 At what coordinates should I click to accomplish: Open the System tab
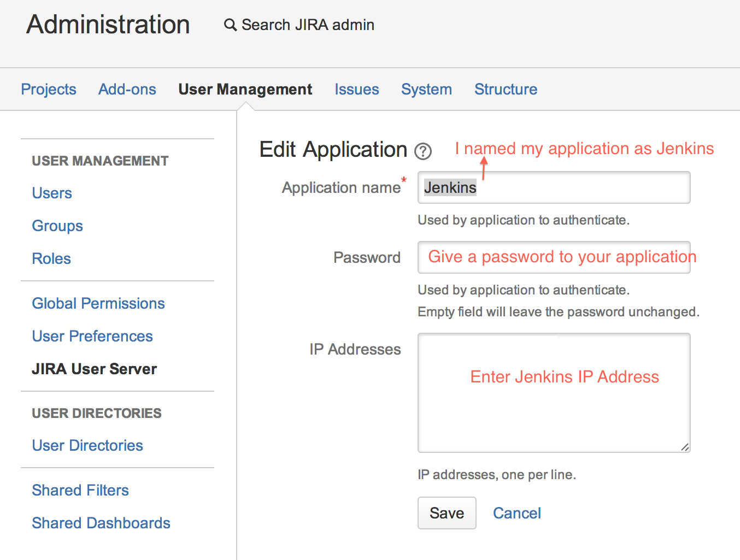[x=426, y=89]
